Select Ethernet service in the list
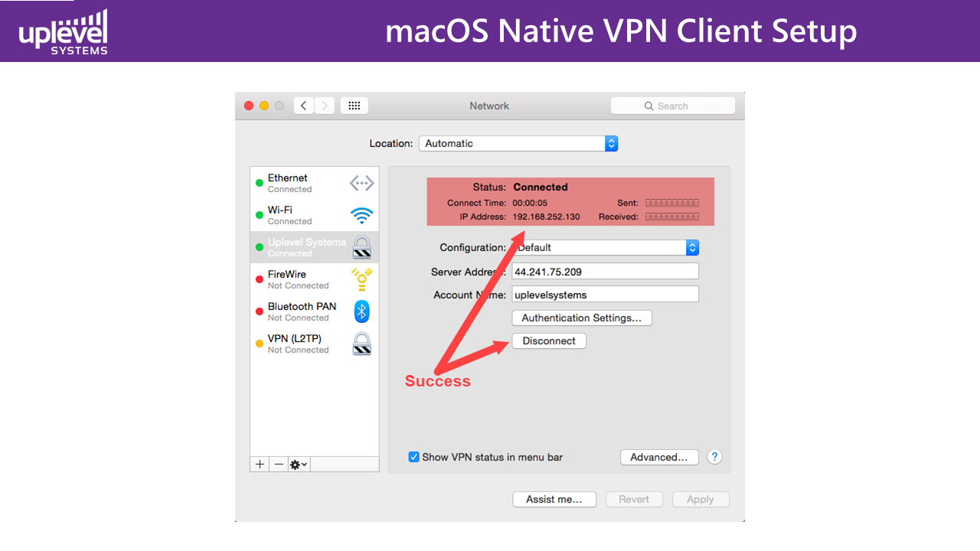Screen dimensions: 980x551 click(315, 183)
